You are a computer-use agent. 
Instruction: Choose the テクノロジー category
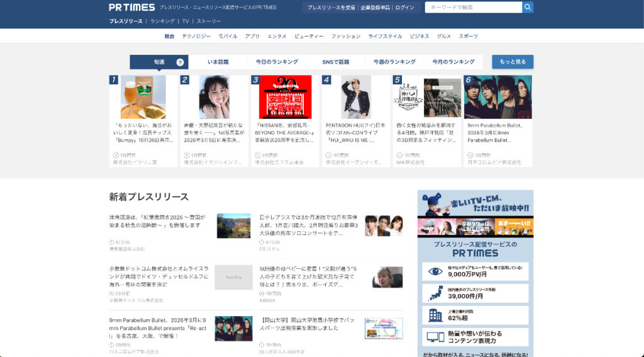pyautogui.click(x=196, y=37)
